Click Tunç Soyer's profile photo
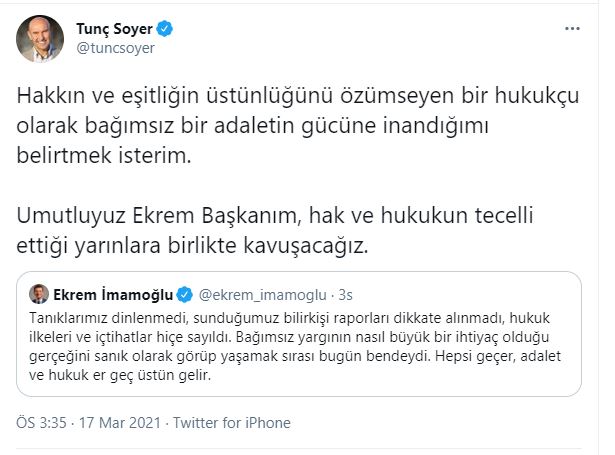Viewport: 615px width, 455px height. [x=40, y=40]
